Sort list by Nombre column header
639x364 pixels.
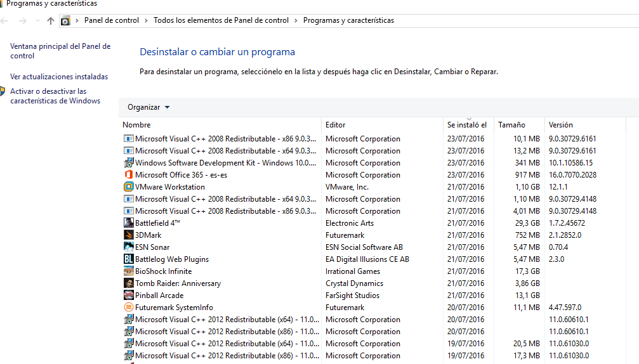coord(136,125)
